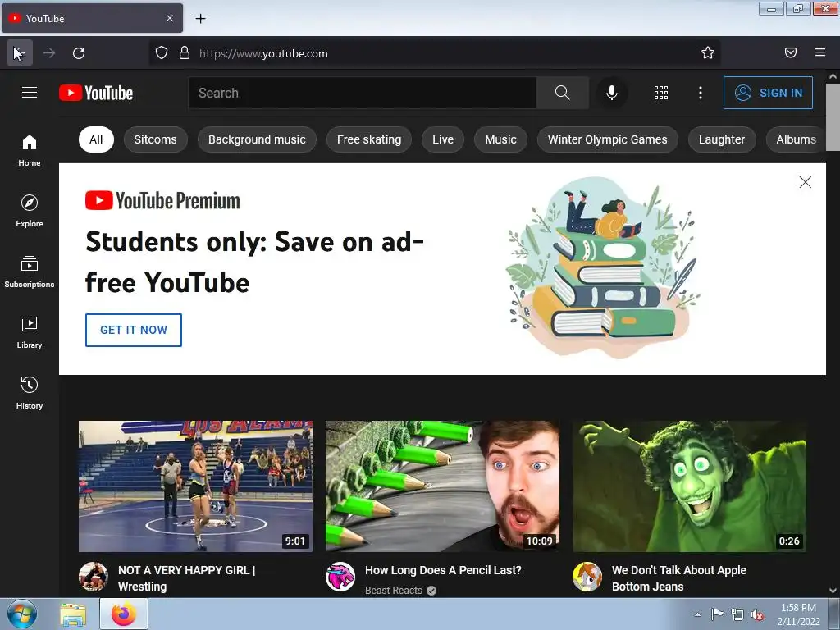The width and height of the screenshot is (840, 630).
Task: Close the YouTube browser tab
Action: point(170,18)
